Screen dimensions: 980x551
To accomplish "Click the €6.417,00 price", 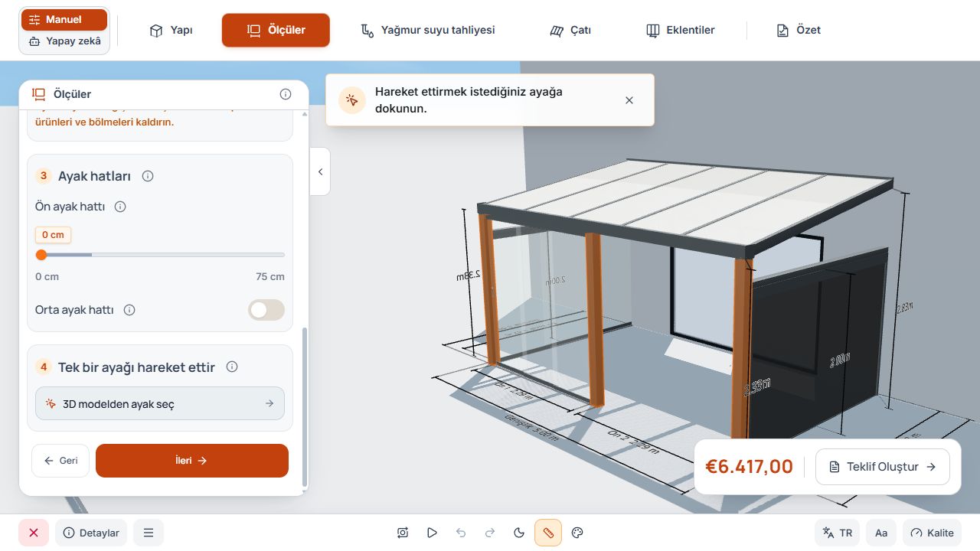I will (749, 467).
